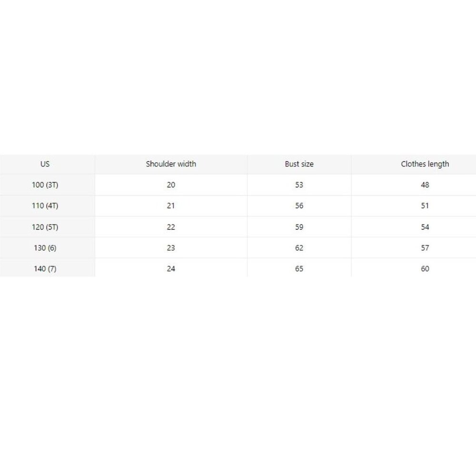The height and width of the screenshot is (476, 476).
Task: Select the 110 (4T) size row label
Action: [45, 206]
